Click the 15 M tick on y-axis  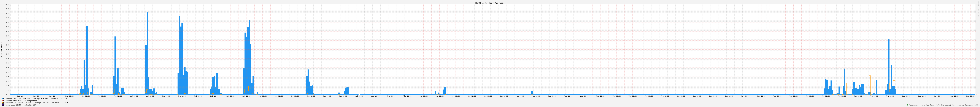(x=6, y=27)
